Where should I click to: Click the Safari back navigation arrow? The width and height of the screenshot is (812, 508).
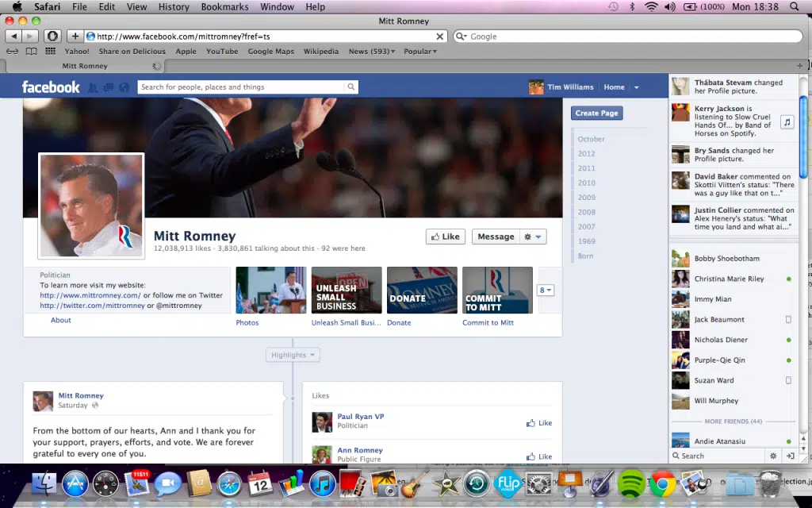(x=14, y=37)
